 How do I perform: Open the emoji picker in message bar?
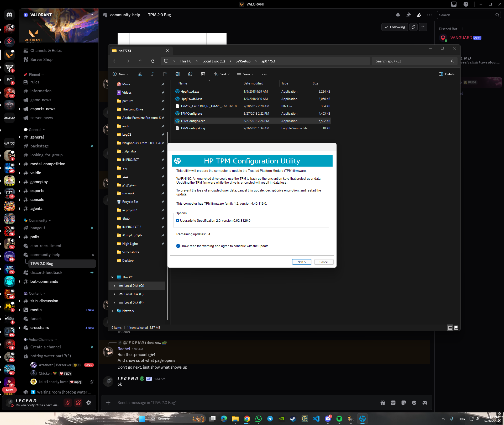pyautogui.click(x=414, y=403)
